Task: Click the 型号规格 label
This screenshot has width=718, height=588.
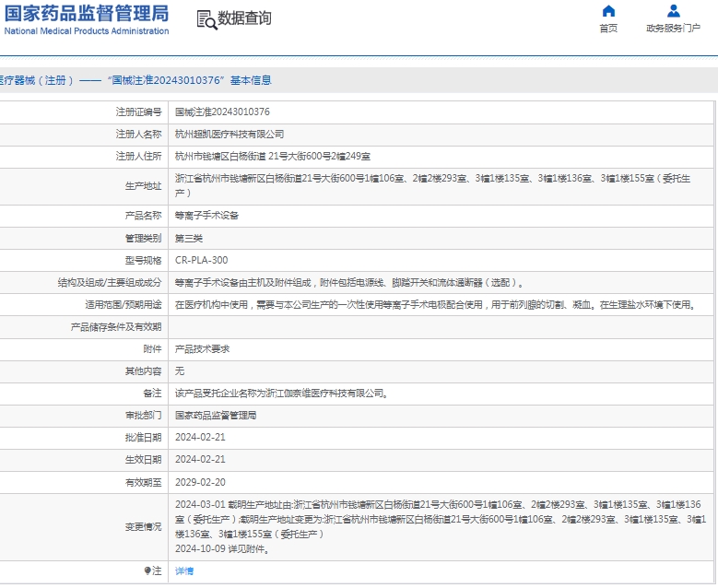Action: click(x=144, y=260)
